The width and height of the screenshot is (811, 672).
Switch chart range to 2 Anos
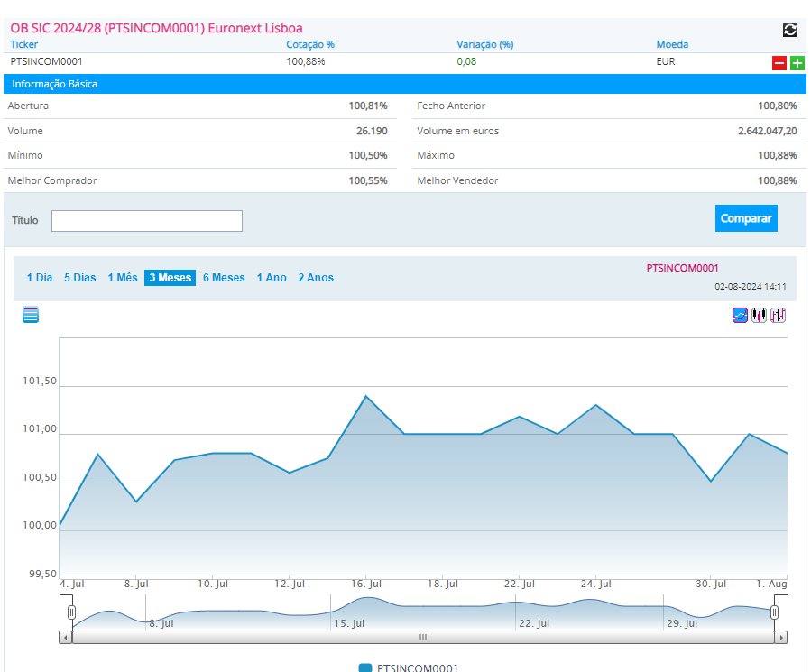[316, 278]
